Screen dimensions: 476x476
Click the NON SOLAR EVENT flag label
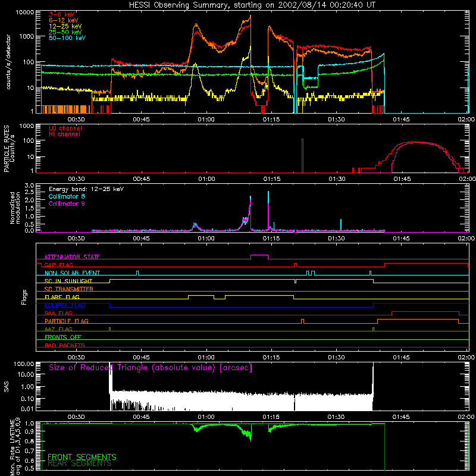72,273
